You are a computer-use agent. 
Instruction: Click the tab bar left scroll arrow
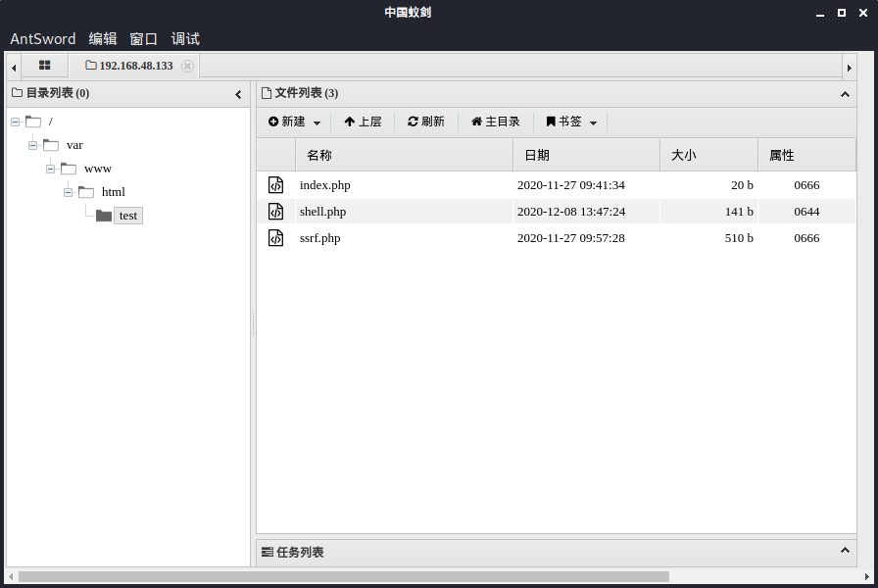coord(14,68)
